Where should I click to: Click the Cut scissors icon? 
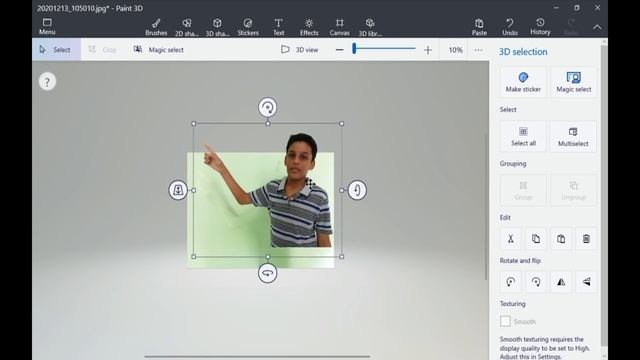tap(511, 239)
